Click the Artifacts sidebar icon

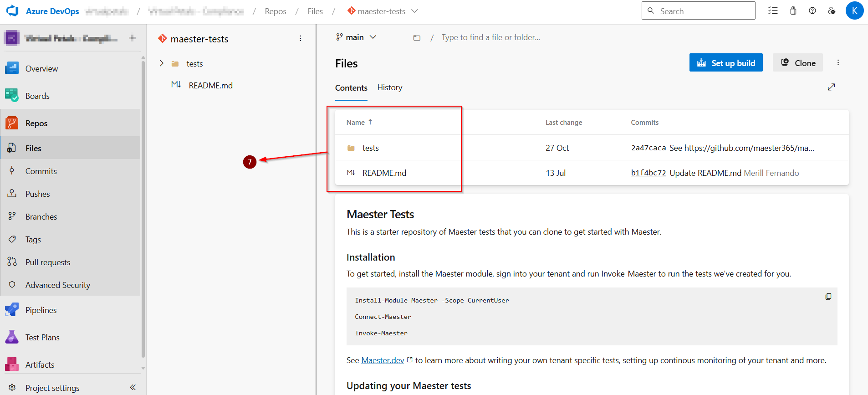pos(12,364)
